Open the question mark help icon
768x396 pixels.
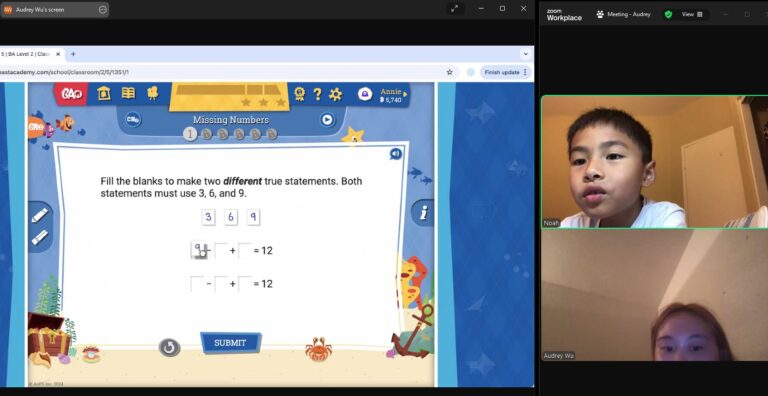pos(317,94)
